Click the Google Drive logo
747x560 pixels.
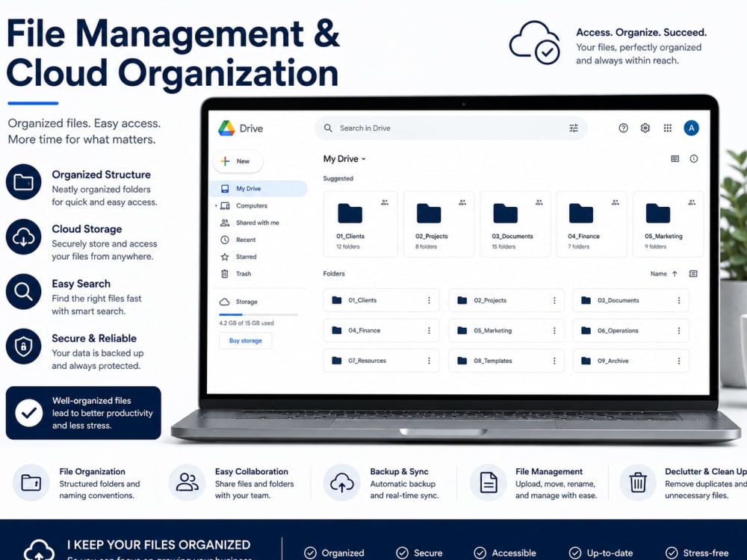[x=226, y=128]
